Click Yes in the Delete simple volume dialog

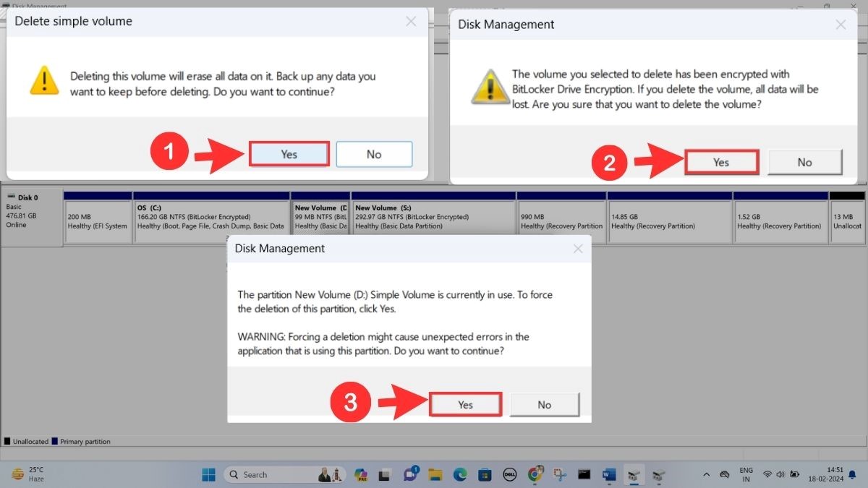(289, 154)
